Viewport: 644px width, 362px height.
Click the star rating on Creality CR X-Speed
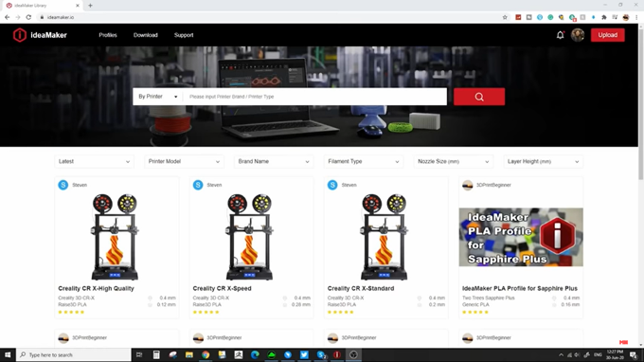[206, 313]
